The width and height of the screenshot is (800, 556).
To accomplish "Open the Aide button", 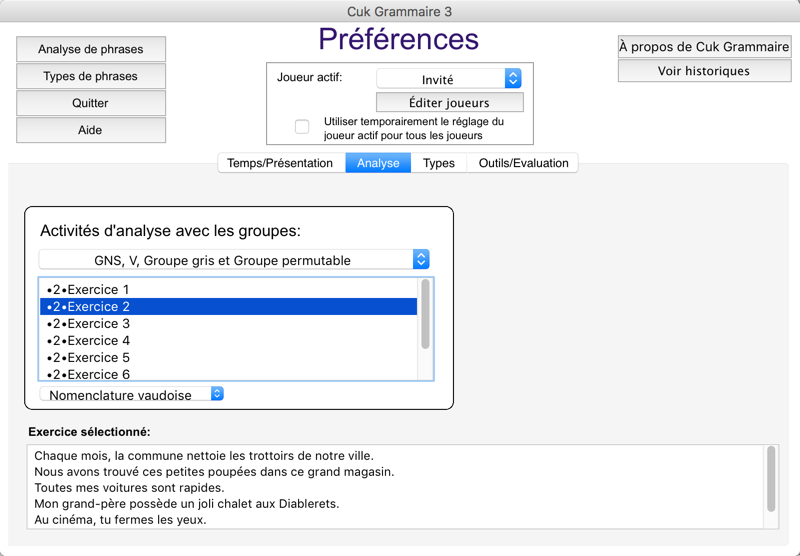I will 91,130.
